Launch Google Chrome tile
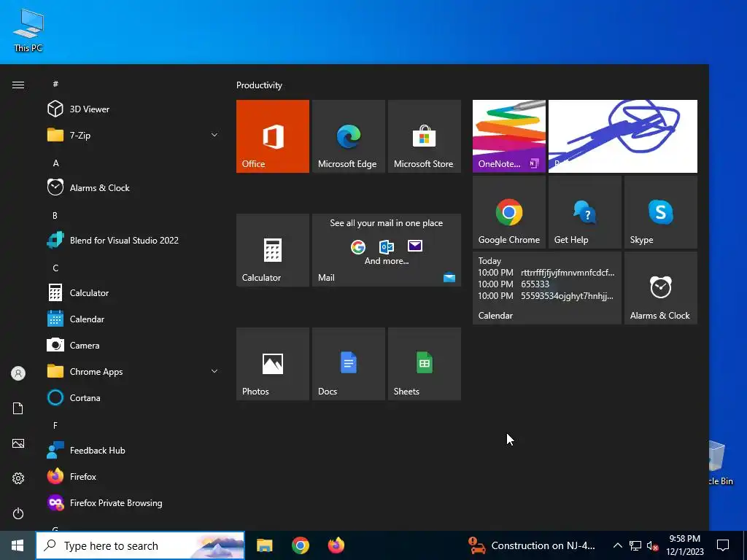This screenshot has height=560, width=747. [x=508, y=212]
